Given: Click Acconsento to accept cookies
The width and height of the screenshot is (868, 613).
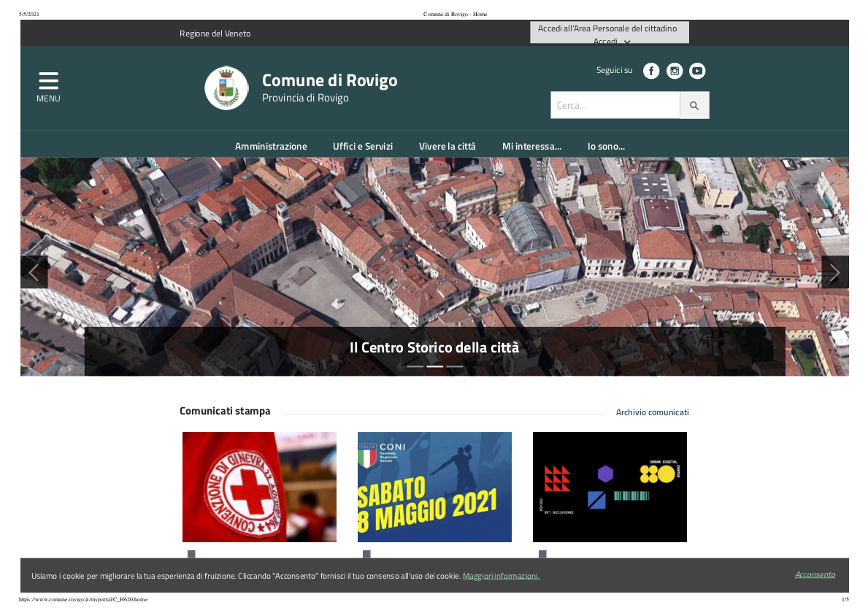Looking at the screenshot, I should pyautogui.click(x=815, y=574).
